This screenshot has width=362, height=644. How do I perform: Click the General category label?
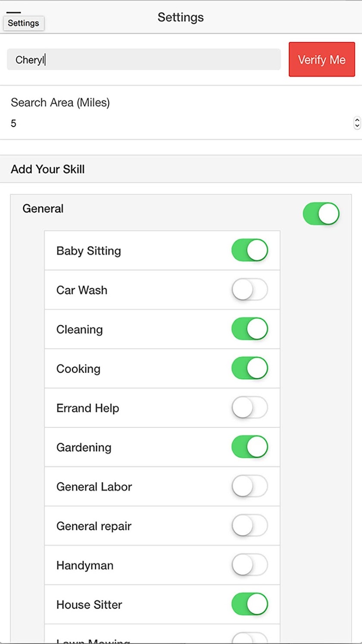tap(43, 209)
